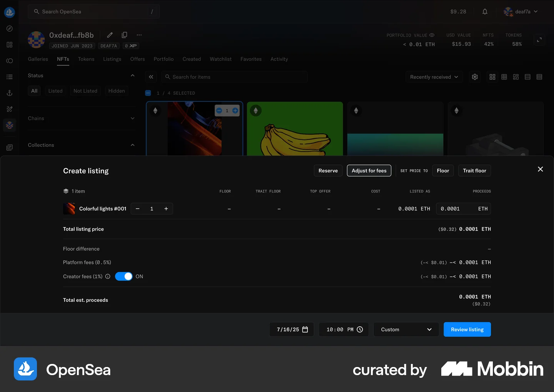Click the expand fullscreen icon near Tokens stat
Image resolution: width=554 pixels, height=392 pixels.
pyautogui.click(x=539, y=39)
